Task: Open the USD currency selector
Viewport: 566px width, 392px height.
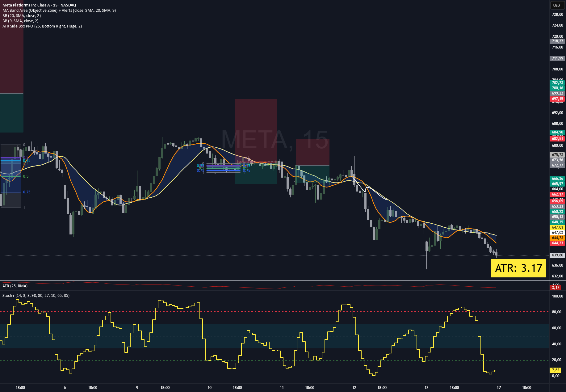Action: (x=557, y=5)
